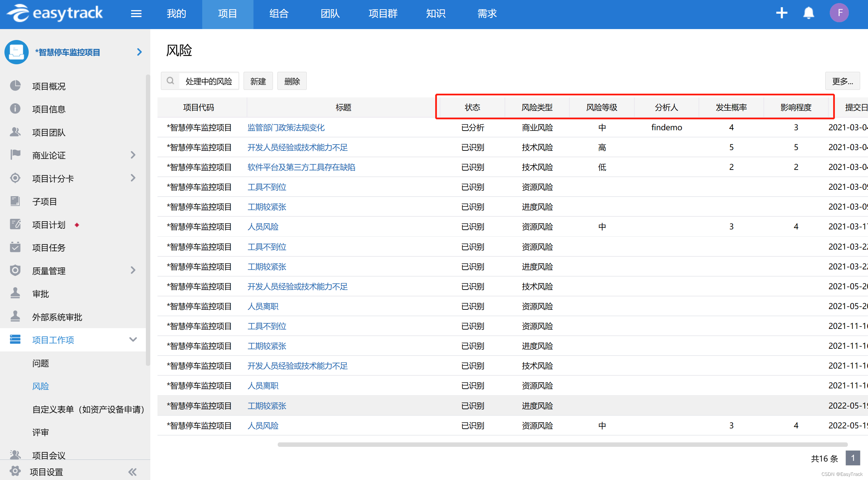Open 项目概况 from the sidebar
The image size is (868, 480).
[49, 86]
